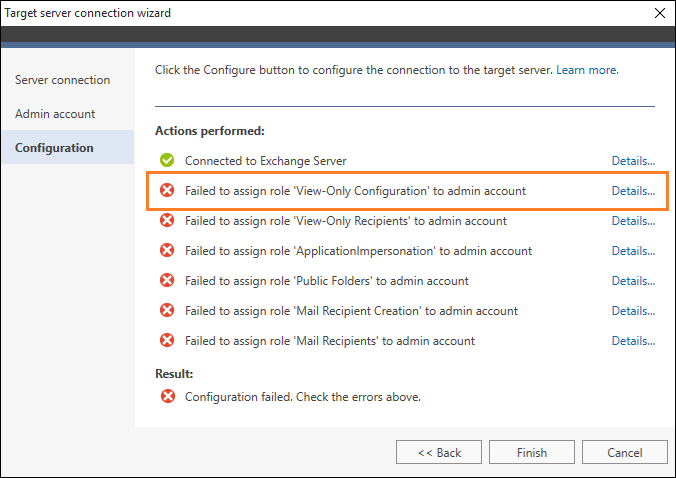Screen dimensions: 676x478
Task: Cancel the connection wizard
Action: tap(625, 452)
